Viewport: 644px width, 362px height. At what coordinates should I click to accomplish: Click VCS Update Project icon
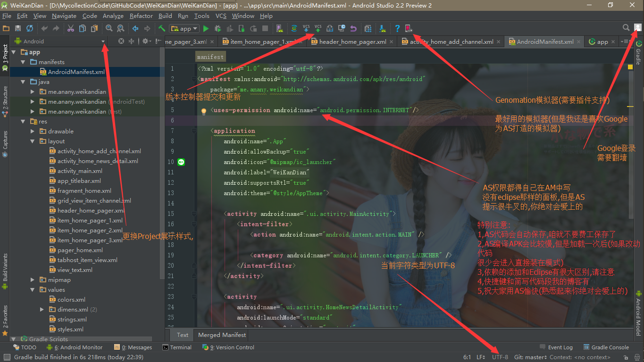[306, 28]
